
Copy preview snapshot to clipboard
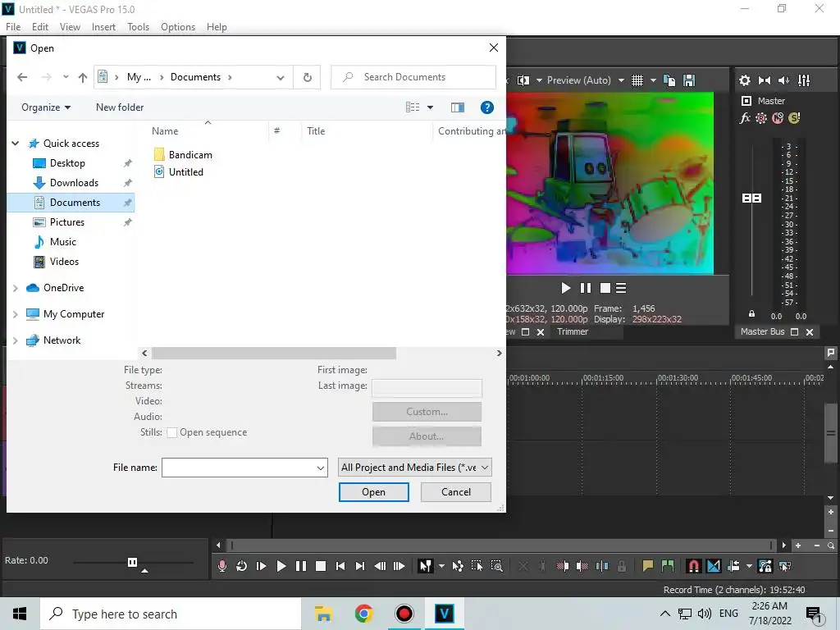coord(669,80)
